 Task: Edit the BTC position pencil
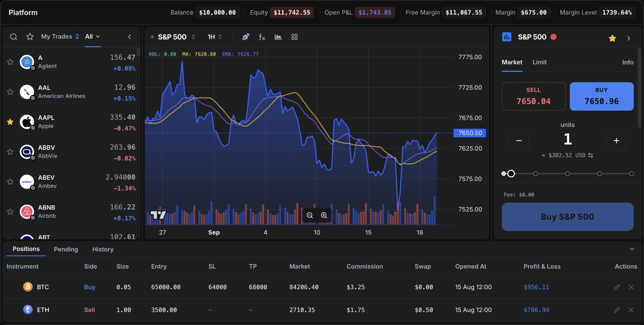(x=617, y=287)
